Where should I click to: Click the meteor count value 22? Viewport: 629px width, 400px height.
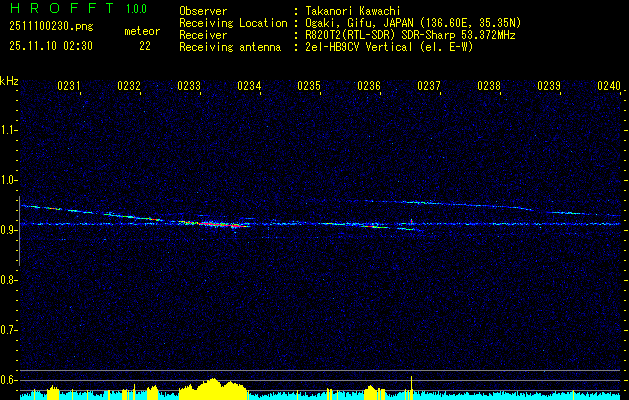tap(145, 46)
